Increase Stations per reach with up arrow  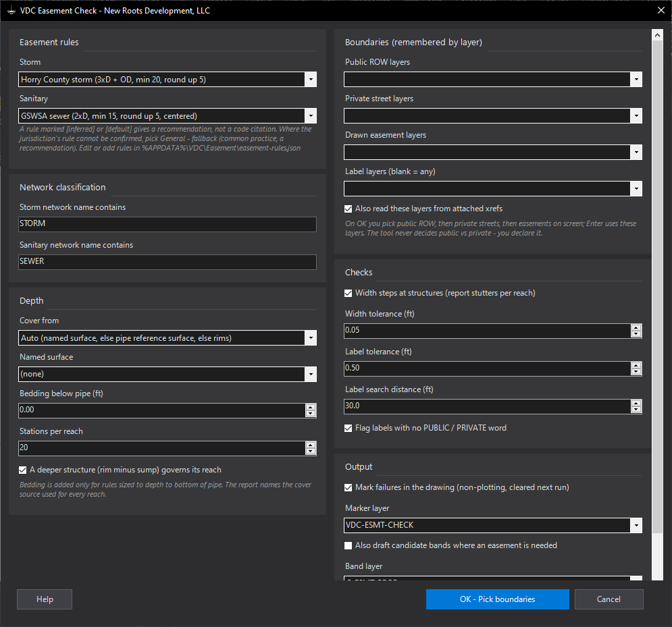pos(311,445)
